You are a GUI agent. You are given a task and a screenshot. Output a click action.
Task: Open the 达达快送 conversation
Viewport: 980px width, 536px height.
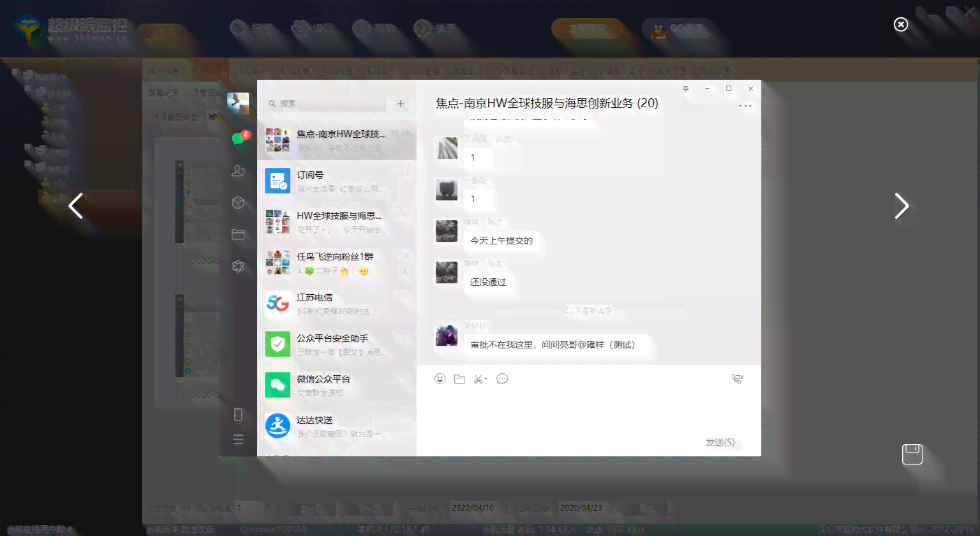point(337,426)
